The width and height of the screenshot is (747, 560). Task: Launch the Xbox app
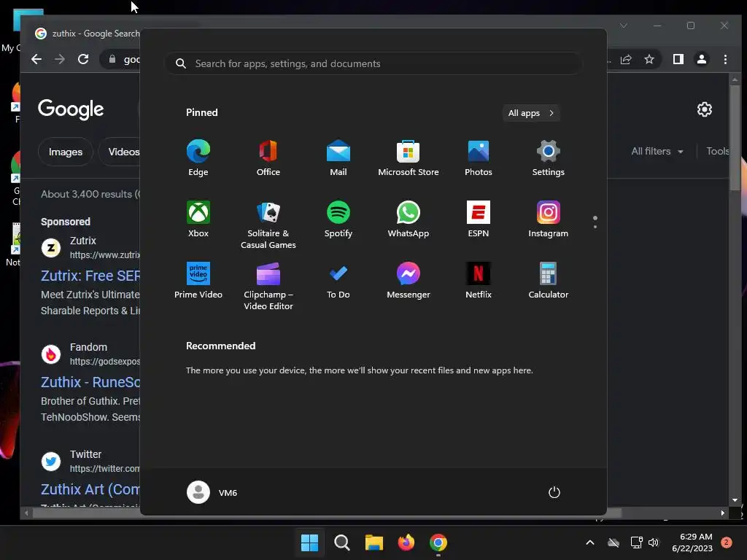click(x=198, y=219)
